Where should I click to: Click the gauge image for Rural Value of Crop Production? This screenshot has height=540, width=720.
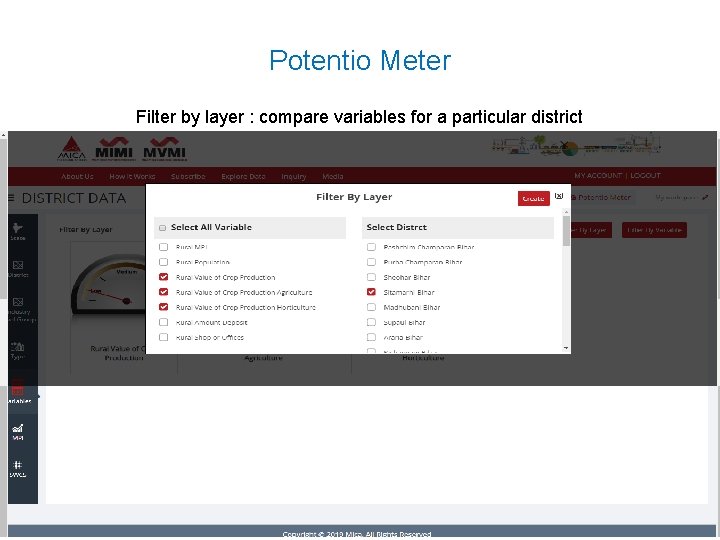(x=109, y=284)
